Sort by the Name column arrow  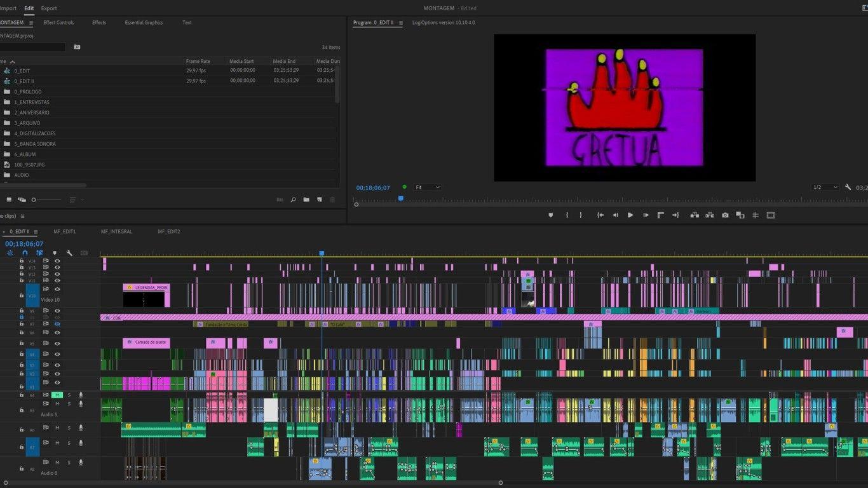12,62
